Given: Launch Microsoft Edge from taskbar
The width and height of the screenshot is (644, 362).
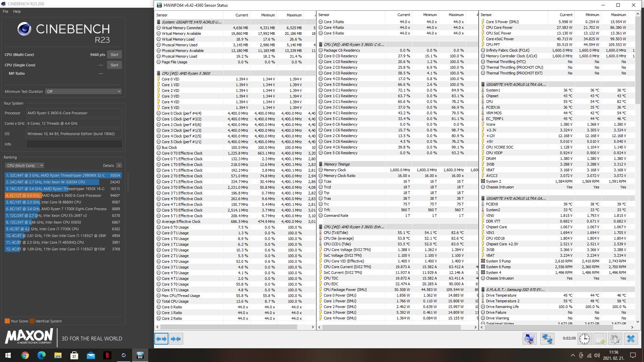Looking at the screenshot, I should click(x=41, y=355).
